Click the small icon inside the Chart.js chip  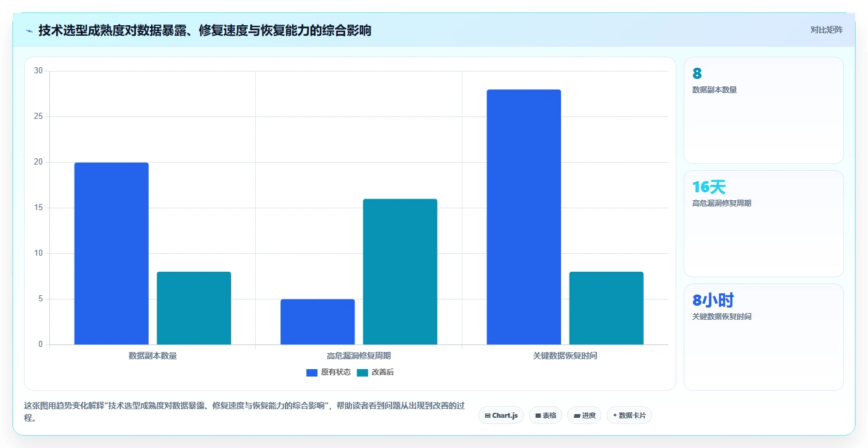tap(488, 416)
